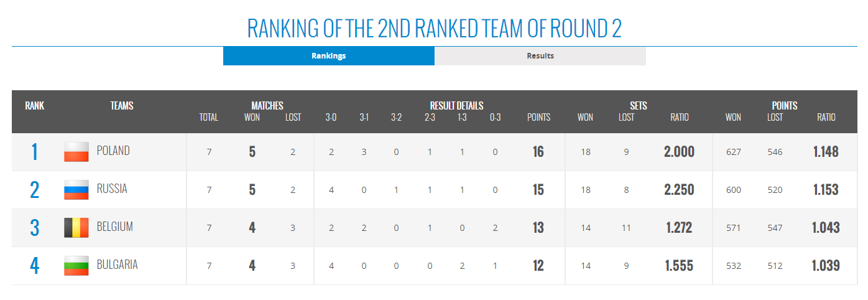868x300 pixels.
Task: Click Poland's 16 points value
Action: [538, 152]
